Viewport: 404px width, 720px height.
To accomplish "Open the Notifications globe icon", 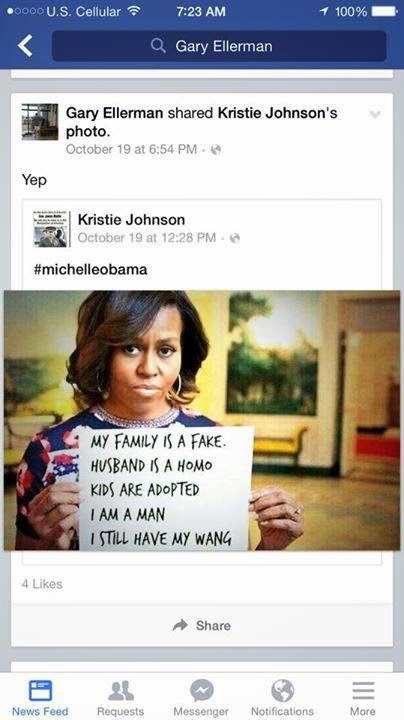I will (282, 690).
